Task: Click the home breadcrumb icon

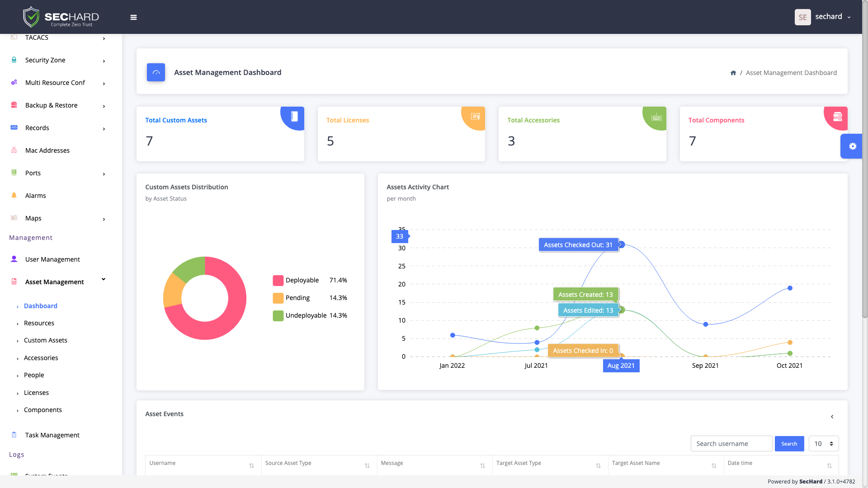Action: (x=733, y=73)
